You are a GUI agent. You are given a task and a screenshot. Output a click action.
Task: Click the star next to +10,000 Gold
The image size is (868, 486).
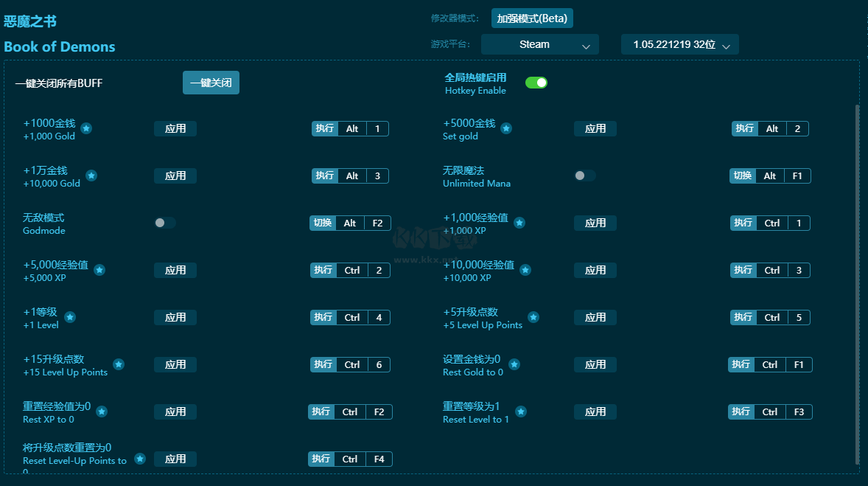[91, 176]
